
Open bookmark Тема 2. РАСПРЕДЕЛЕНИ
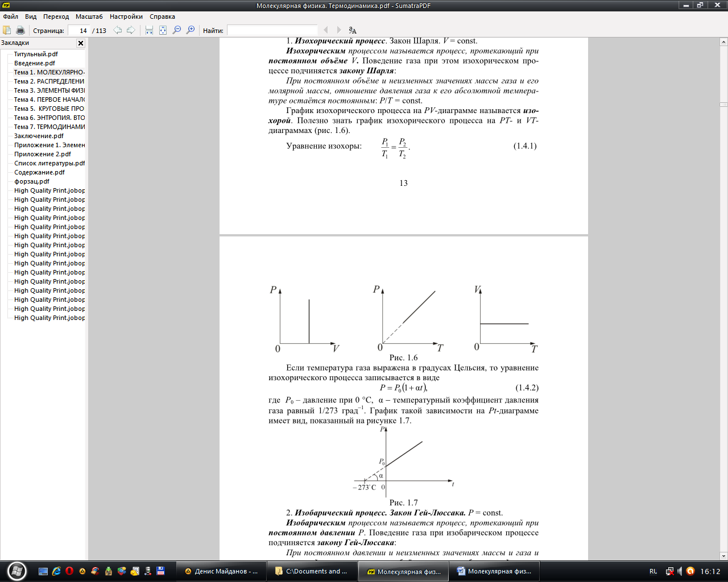(49, 81)
